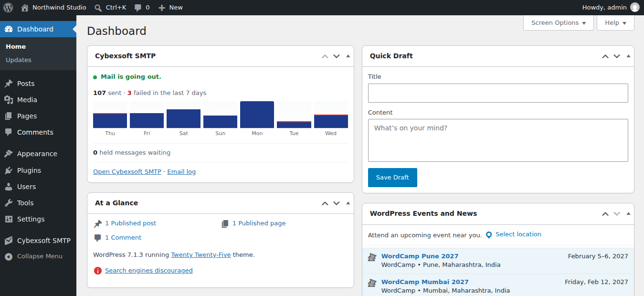Open the Email log link
This screenshot has height=296, width=644.
(181, 172)
